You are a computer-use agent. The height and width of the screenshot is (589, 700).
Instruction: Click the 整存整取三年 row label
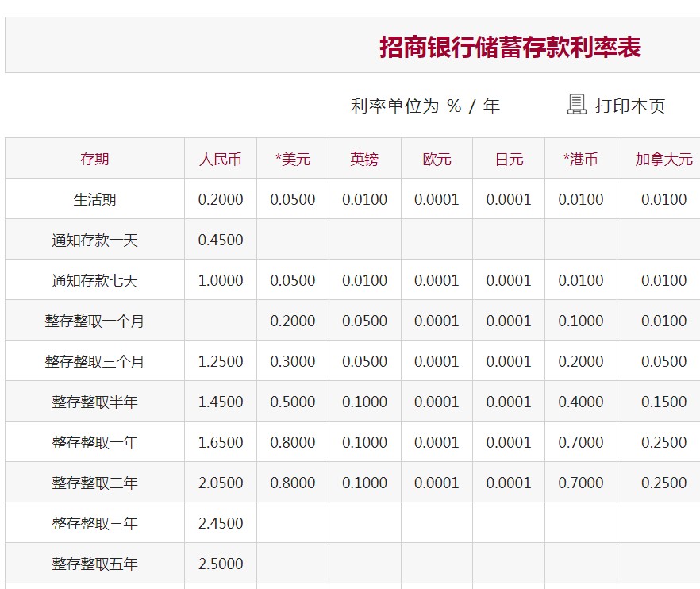[94, 523]
